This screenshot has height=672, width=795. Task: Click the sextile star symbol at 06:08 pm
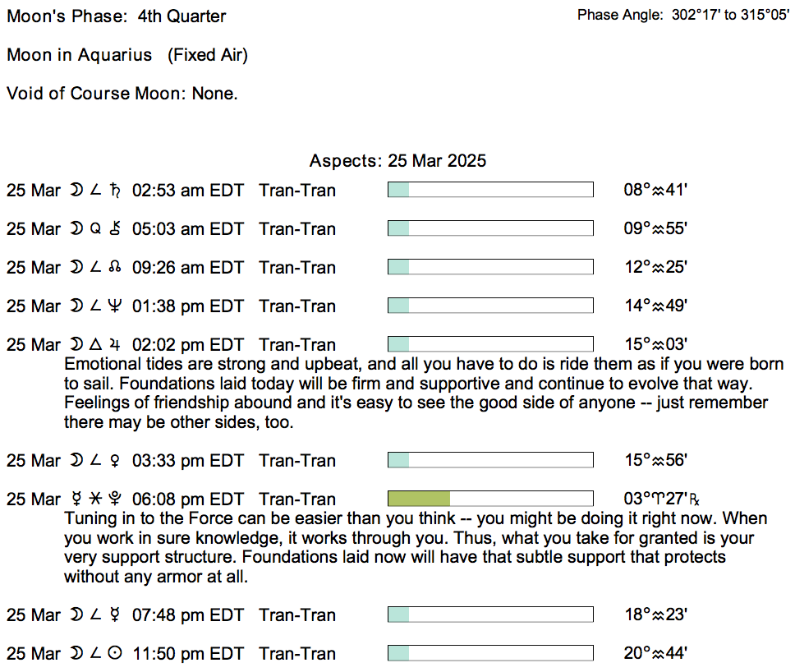(95, 499)
